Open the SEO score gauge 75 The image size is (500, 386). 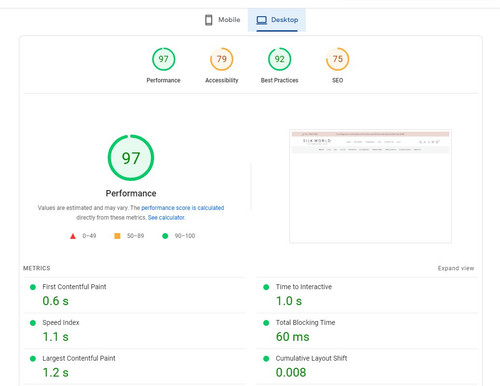338,59
